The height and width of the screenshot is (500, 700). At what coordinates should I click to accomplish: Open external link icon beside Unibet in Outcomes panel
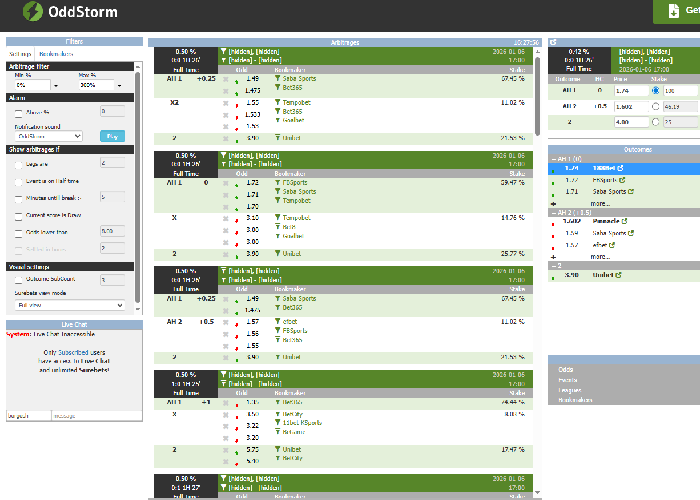coord(618,275)
